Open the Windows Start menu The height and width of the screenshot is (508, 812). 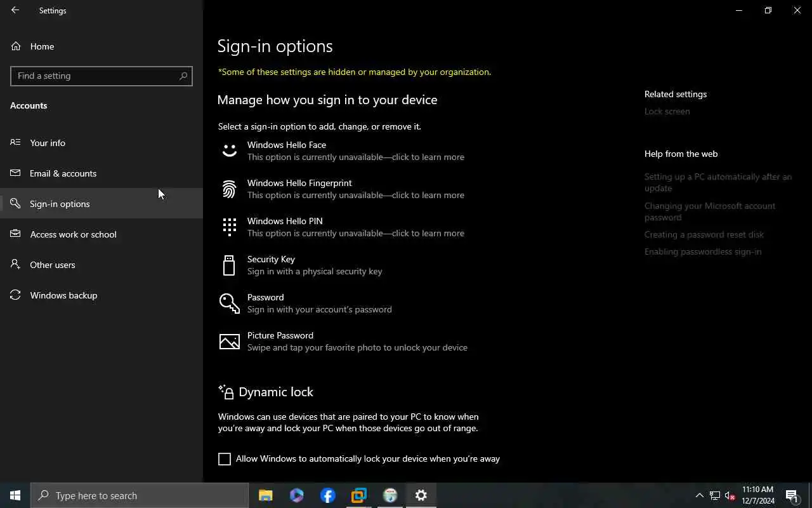tap(15, 495)
